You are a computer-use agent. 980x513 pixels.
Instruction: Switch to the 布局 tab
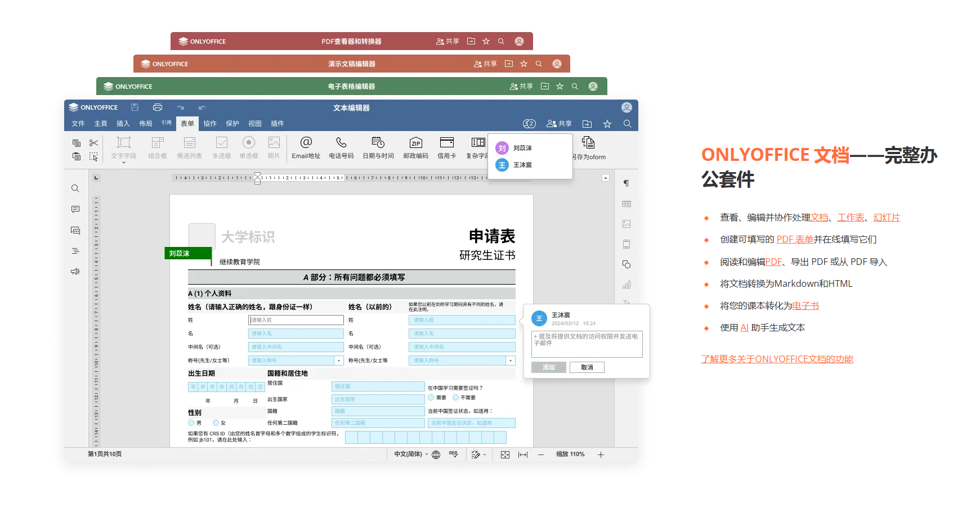(146, 124)
